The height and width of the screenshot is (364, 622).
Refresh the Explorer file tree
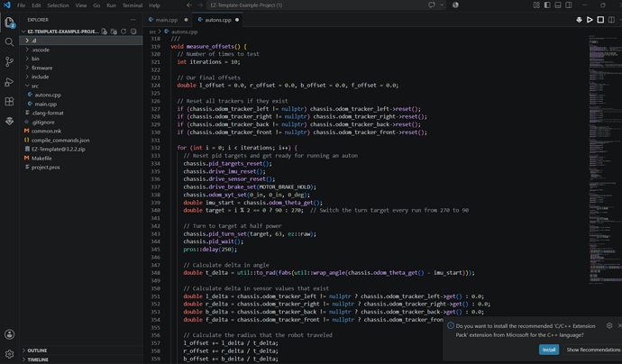point(123,32)
